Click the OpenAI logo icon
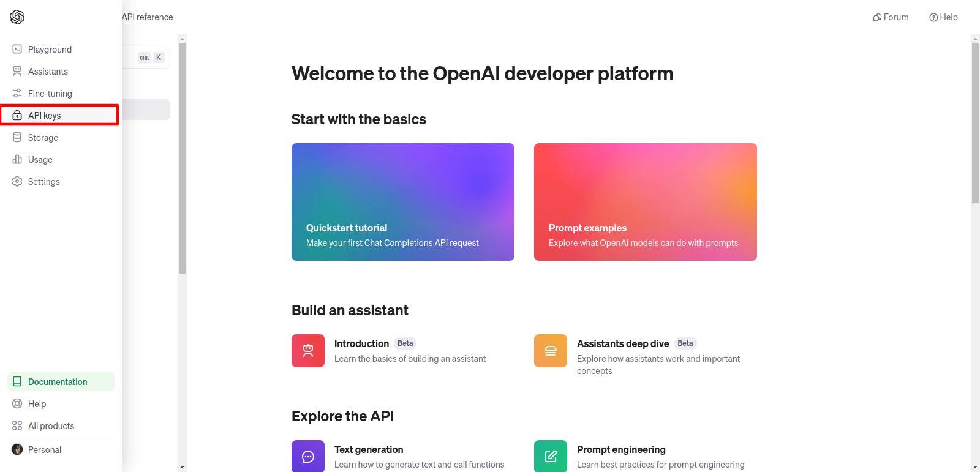 [17, 17]
